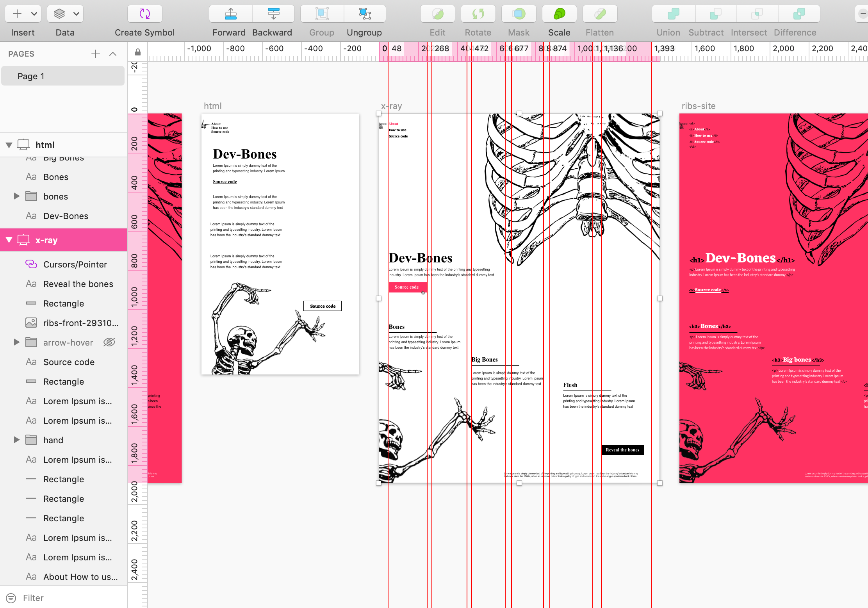Select Page 1 in the Pages panel

click(62, 76)
